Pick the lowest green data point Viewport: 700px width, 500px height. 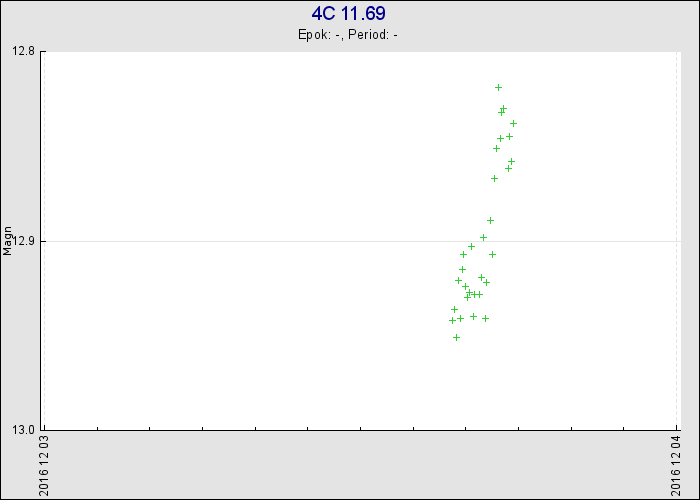(456, 337)
